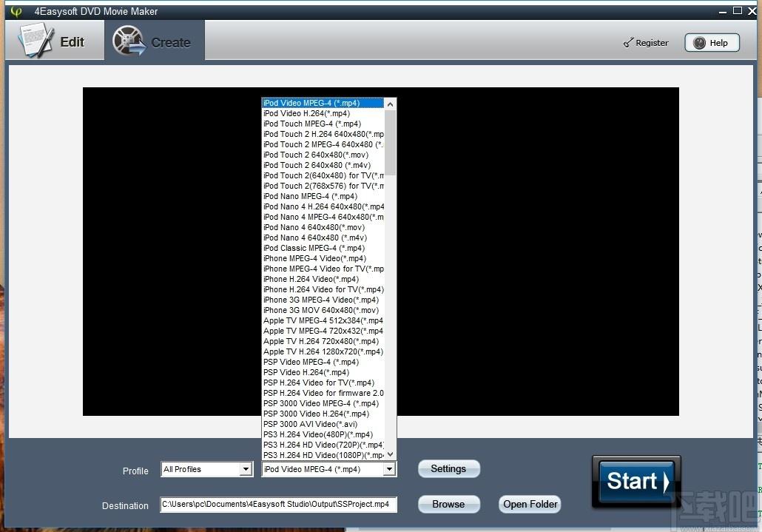Select PS3 H.264 Video(480P)(*.mp4)

point(323,435)
